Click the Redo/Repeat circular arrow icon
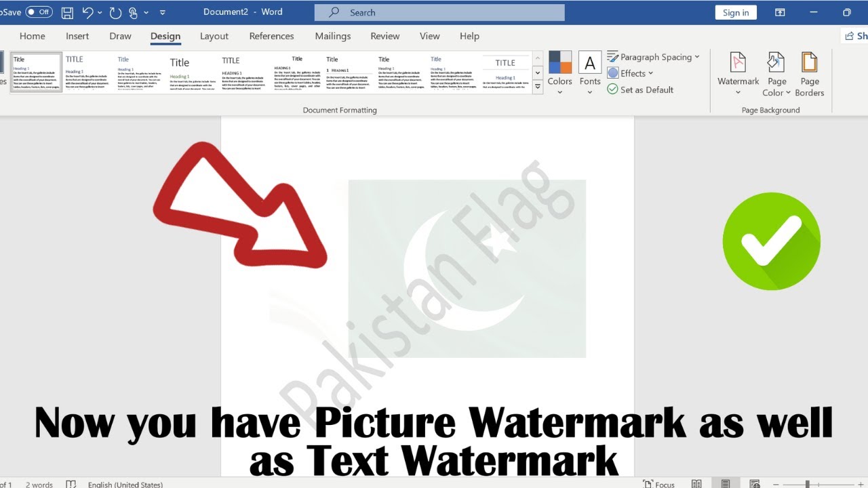Image resolution: width=868 pixels, height=488 pixels. [x=115, y=12]
